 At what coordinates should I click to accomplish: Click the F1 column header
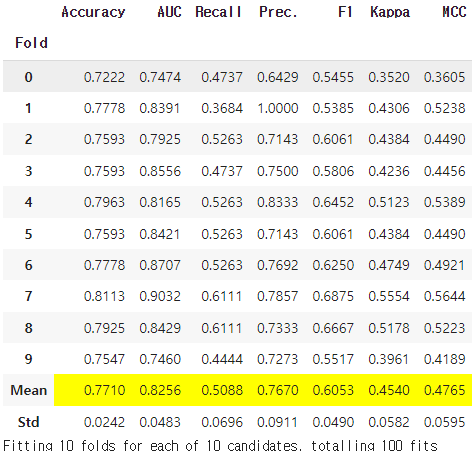pyautogui.click(x=345, y=12)
